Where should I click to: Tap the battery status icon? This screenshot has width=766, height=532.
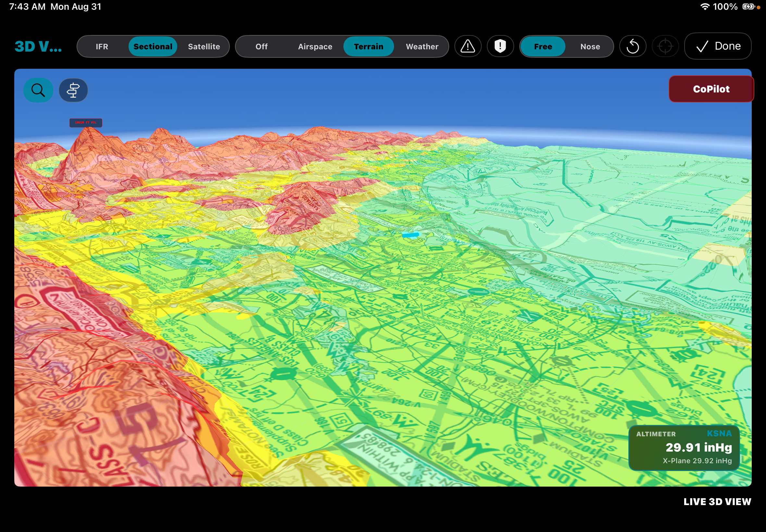tap(748, 7)
